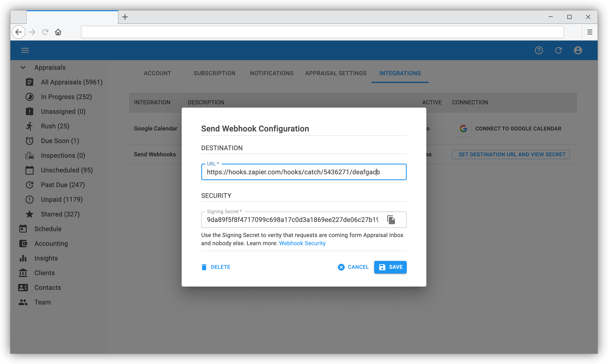Viewport: 608px width, 364px height.
Task: Delete the webhook configuration
Action: coord(216,267)
